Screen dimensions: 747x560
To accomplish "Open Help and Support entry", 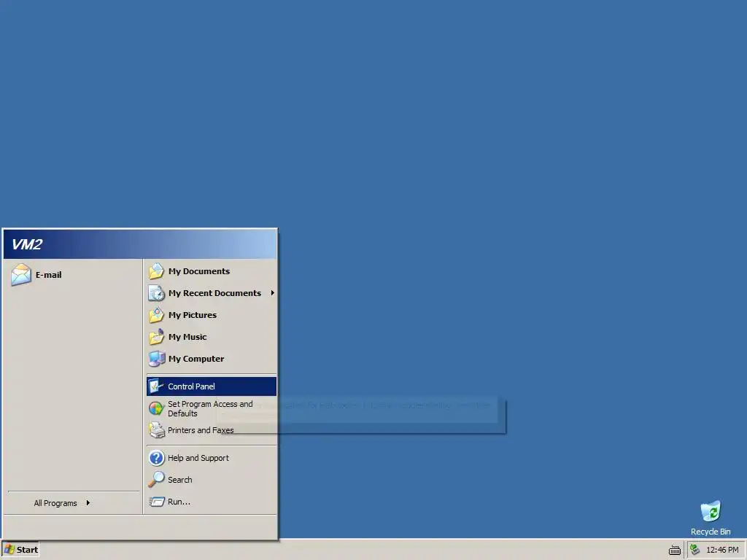I will point(212,458).
